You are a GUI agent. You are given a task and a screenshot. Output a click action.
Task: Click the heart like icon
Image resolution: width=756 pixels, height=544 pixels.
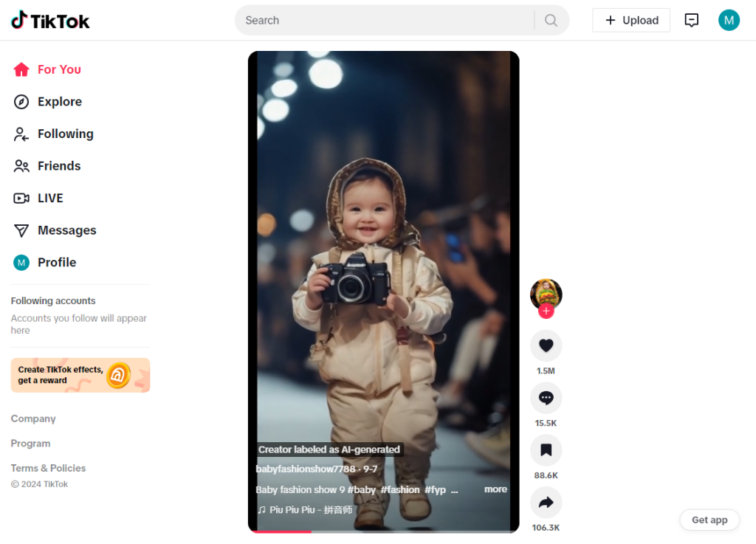[546, 345]
